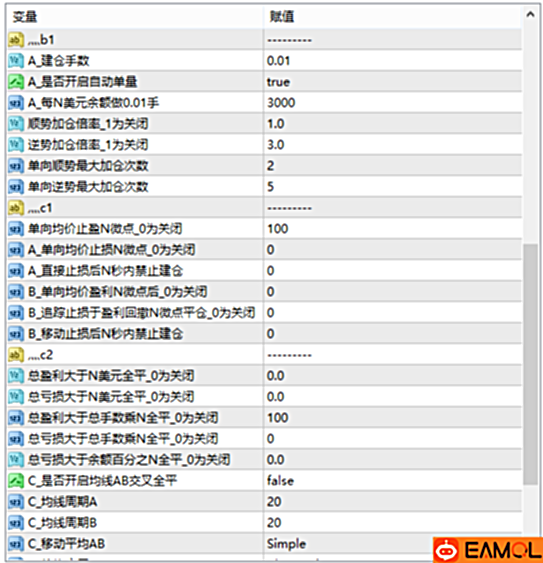Click the string icon next to ....c2
Screen dimensions: 543x563
coord(16,355)
